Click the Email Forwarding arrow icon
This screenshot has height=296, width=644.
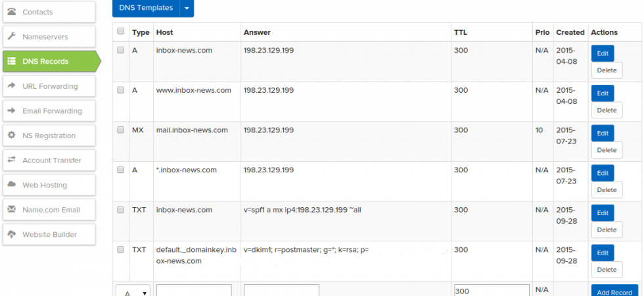(12, 111)
